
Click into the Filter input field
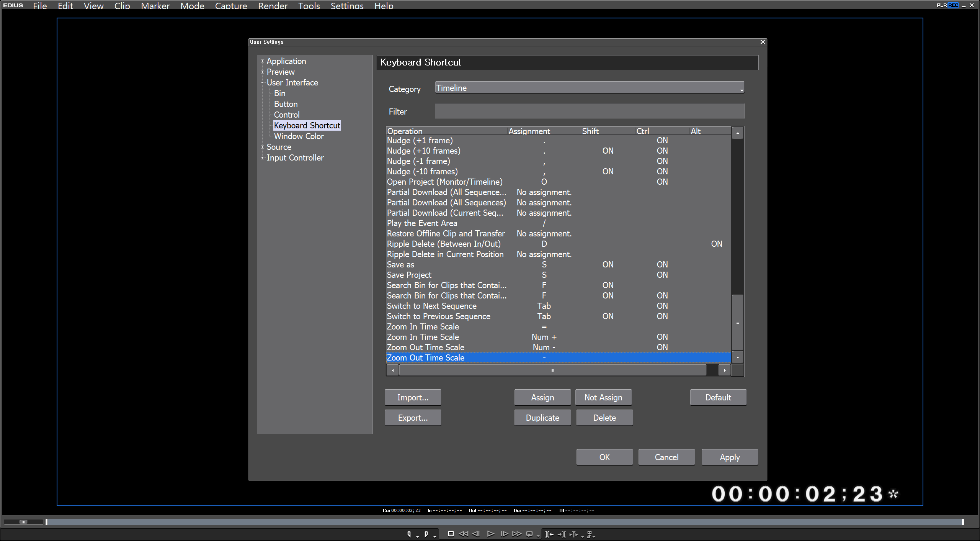tap(590, 111)
